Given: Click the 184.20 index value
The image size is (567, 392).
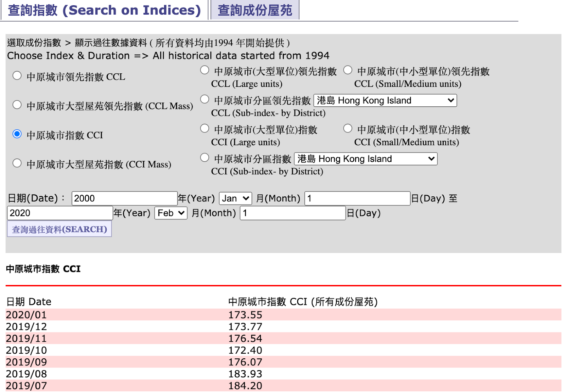Looking at the screenshot, I should 245,386.
